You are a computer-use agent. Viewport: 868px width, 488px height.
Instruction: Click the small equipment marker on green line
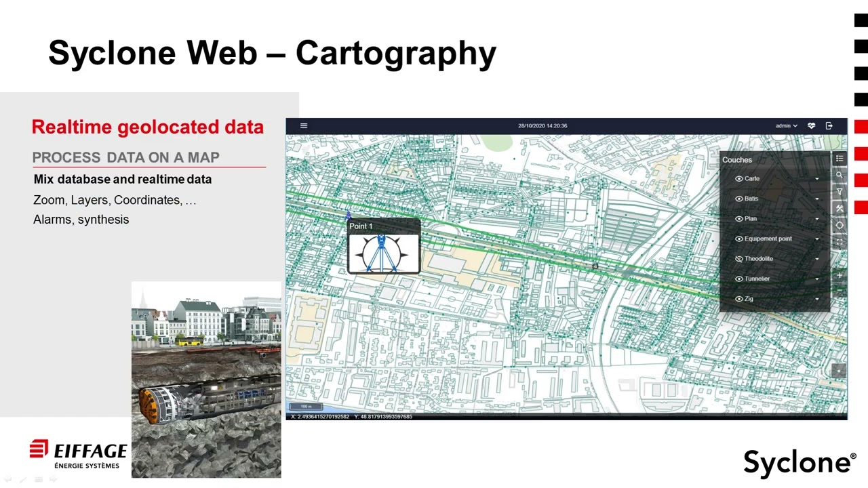(595, 266)
